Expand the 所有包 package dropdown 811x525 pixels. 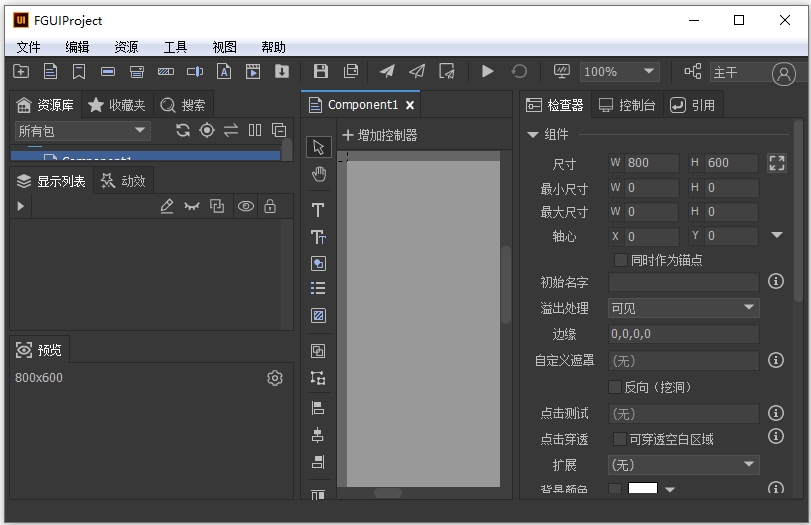(x=82, y=131)
